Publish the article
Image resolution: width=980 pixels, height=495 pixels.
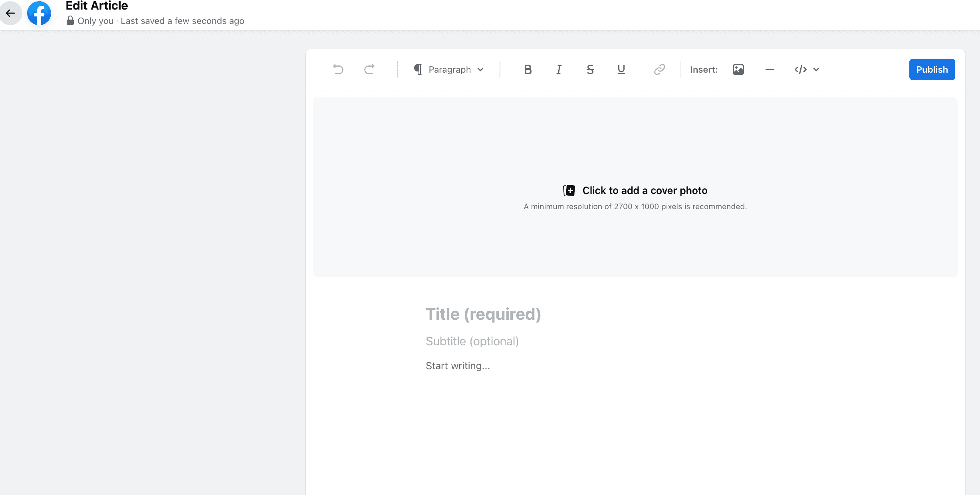pos(932,69)
